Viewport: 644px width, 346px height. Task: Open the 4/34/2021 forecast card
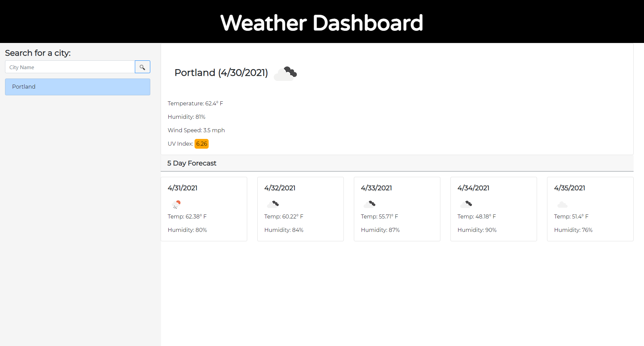(x=493, y=209)
